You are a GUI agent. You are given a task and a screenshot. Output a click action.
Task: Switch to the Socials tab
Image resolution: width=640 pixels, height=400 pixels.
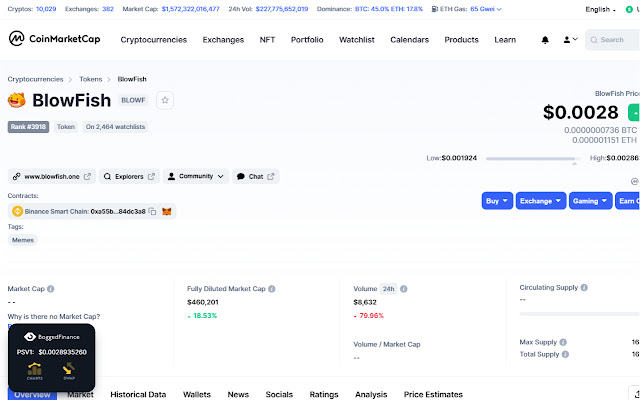click(x=279, y=394)
